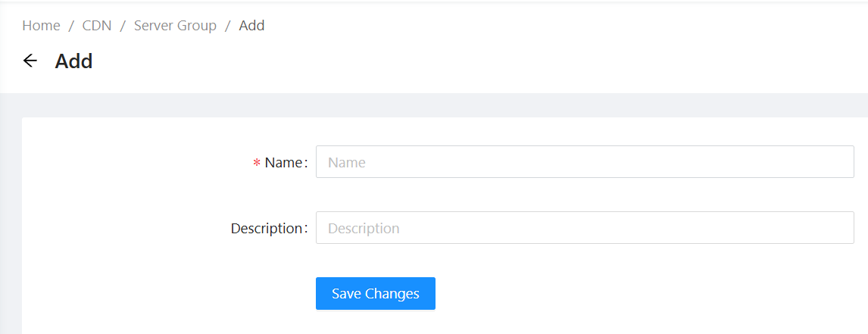Click the Add page heading
Screen dimensions: 868x334
[x=73, y=61]
